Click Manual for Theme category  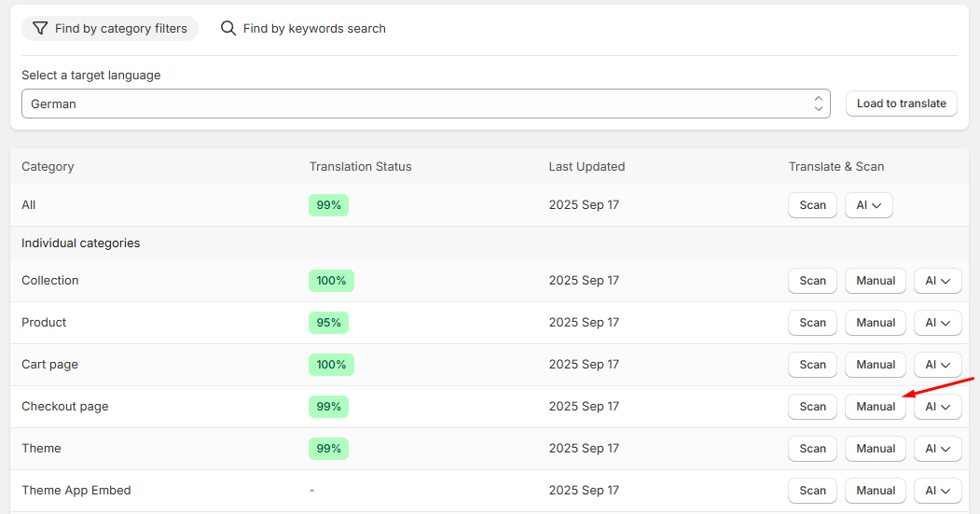tap(876, 449)
